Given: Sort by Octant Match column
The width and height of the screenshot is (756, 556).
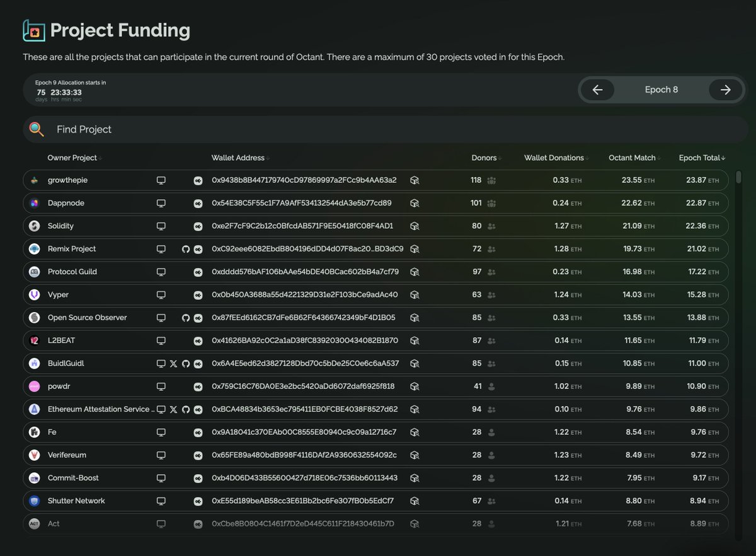Looking at the screenshot, I should (634, 158).
